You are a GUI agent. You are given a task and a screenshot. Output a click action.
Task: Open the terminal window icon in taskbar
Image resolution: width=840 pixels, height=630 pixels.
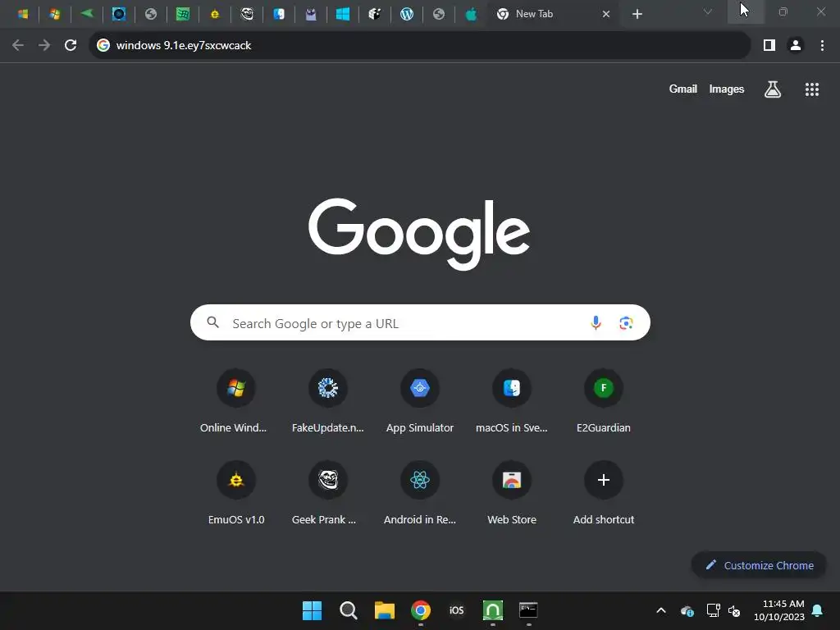(529, 610)
